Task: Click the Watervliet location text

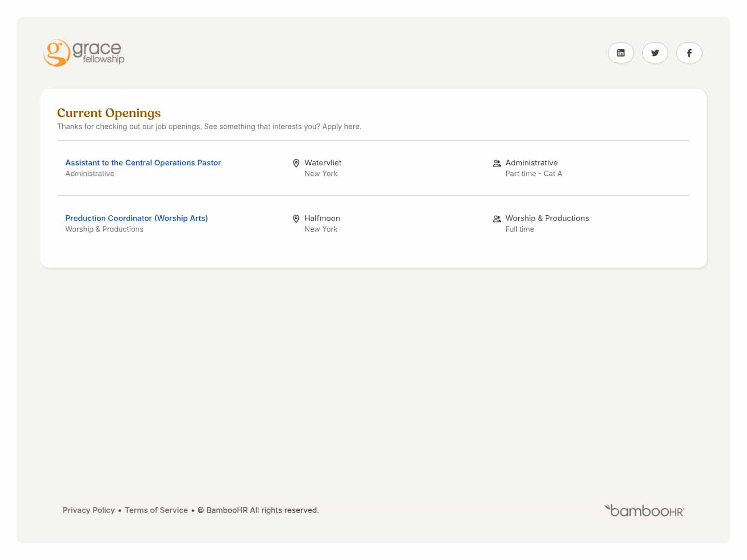Action: (323, 163)
